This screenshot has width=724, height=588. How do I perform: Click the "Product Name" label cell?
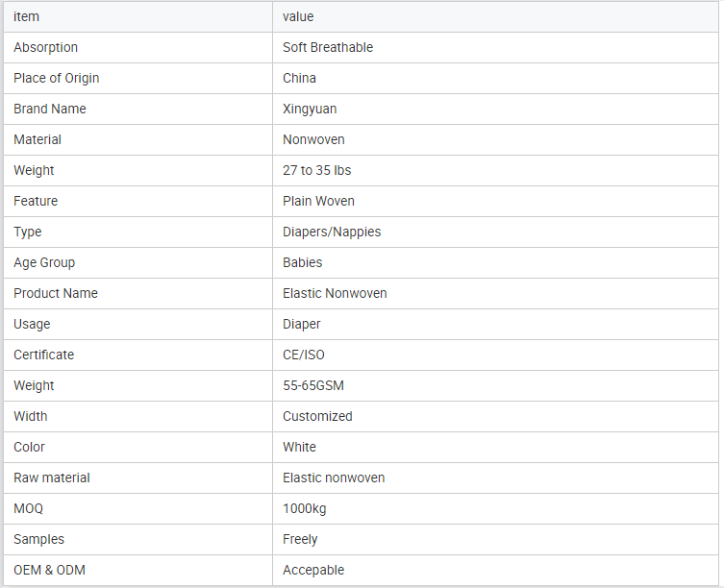tap(56, 293)
